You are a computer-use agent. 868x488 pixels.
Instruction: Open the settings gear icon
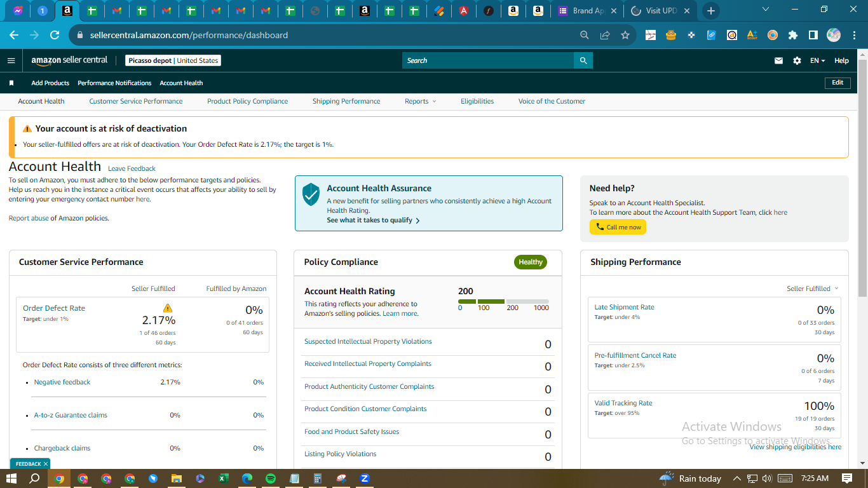coord(797,60)
